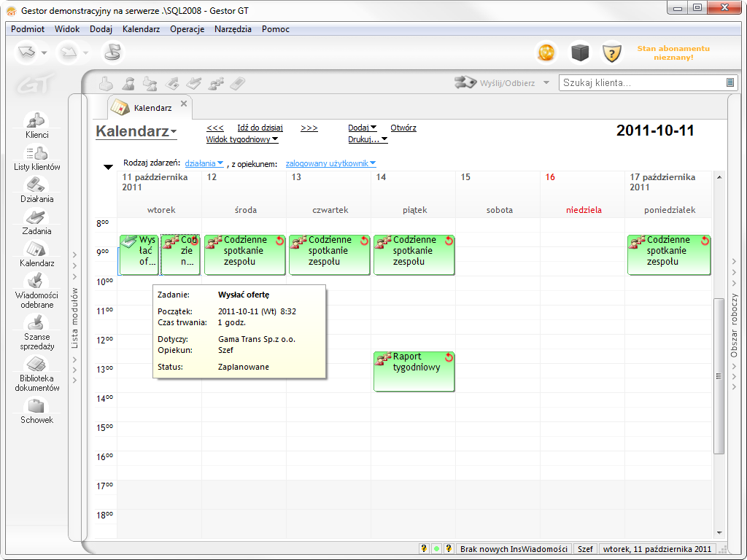Screen dimensions: 747x560
Task: Expand the Widok tygodniowy dropdown
Action: pos(242,139)
